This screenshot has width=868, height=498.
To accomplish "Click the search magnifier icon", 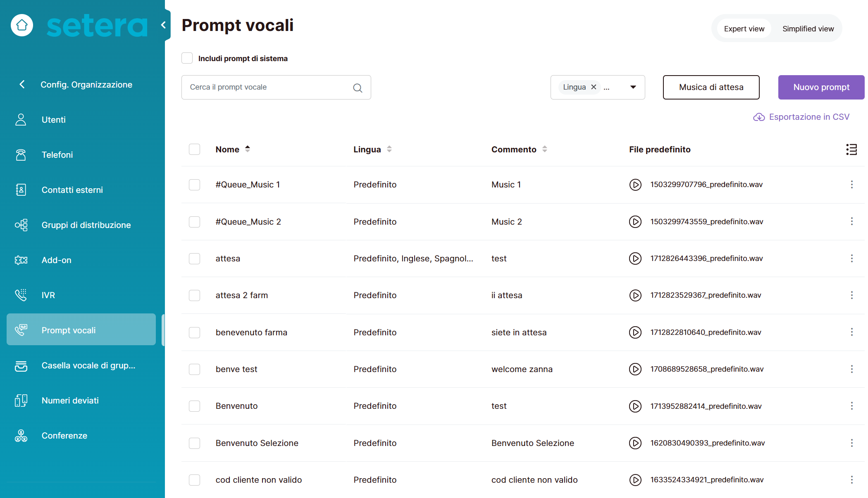I will tap(358, 88).
